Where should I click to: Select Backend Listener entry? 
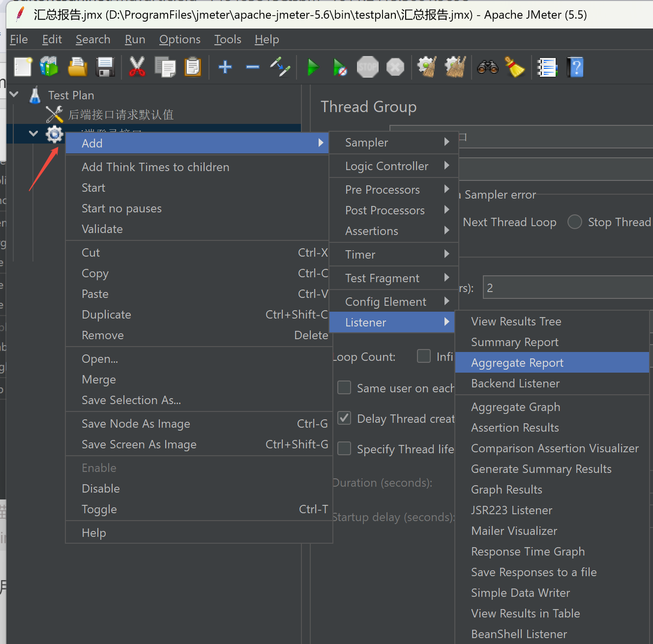553,383
